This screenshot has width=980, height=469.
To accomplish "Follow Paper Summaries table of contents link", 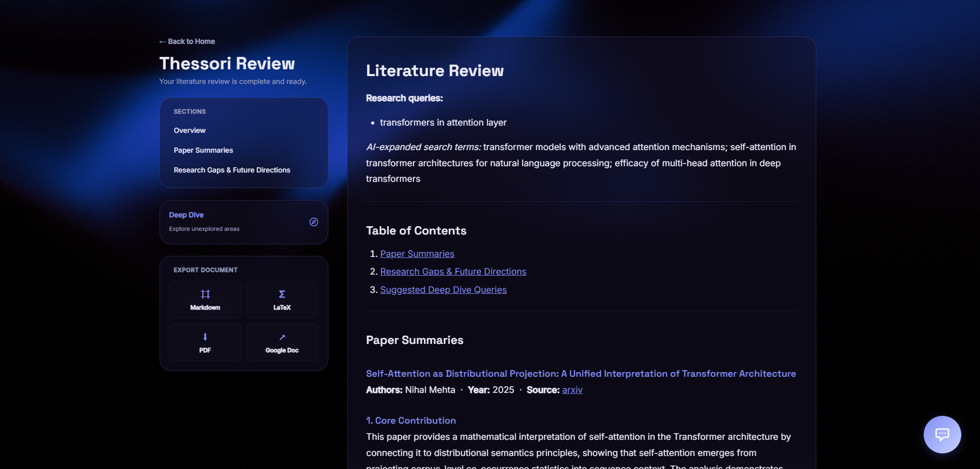I will pyautogui.click(x=417, y=254).
